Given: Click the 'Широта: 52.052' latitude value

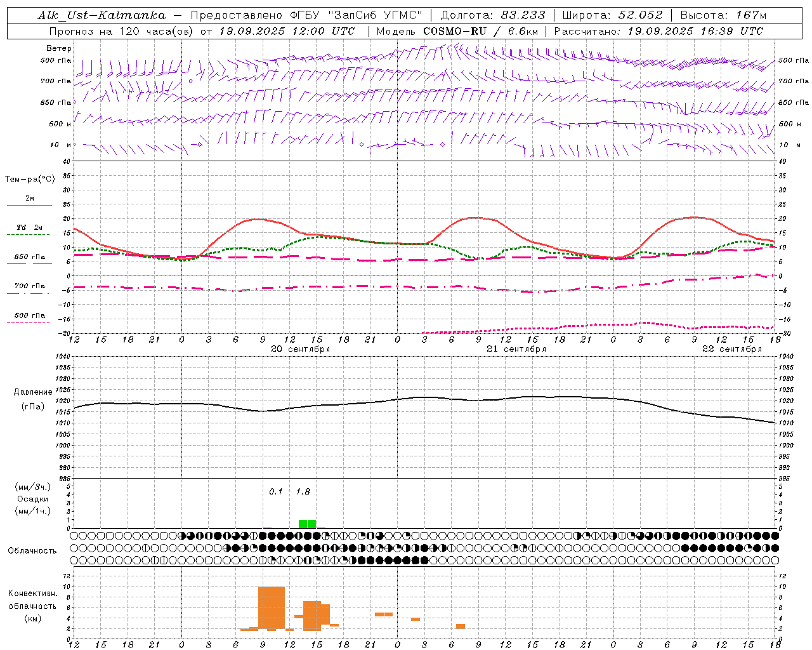Looking at the screenshot, I should (613, 15).
